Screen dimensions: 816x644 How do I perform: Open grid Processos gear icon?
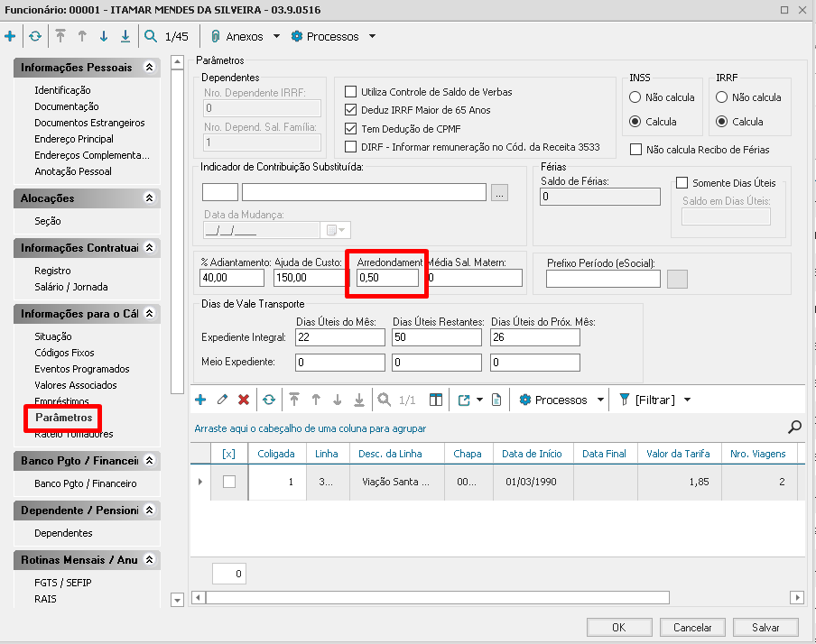coord(525,400)
